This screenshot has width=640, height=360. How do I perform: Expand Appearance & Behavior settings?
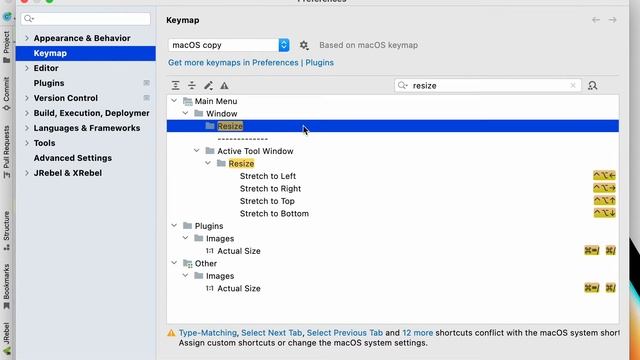[x=27, y=38]
